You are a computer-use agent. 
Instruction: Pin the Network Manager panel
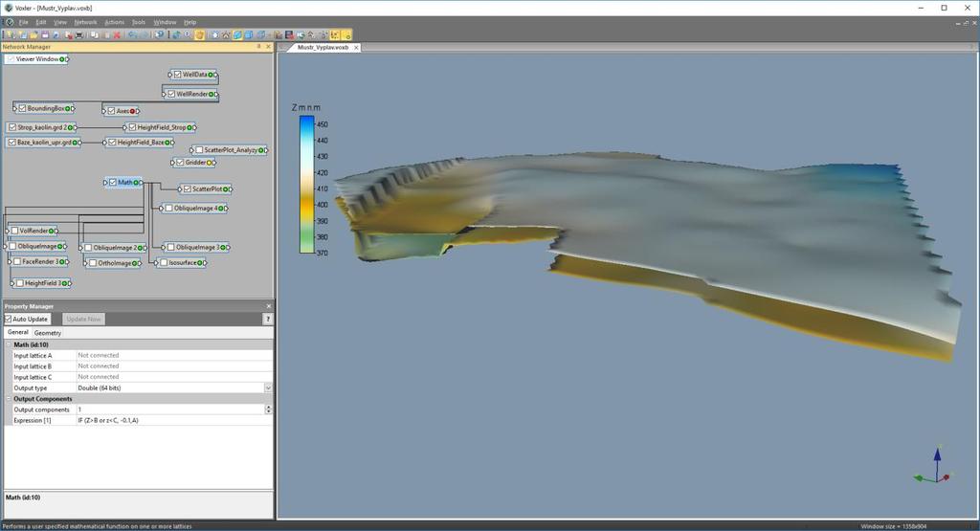click(258, 47)
